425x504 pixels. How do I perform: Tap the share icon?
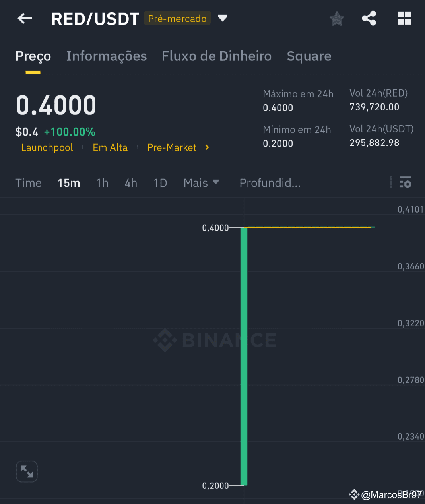(369, 18)
